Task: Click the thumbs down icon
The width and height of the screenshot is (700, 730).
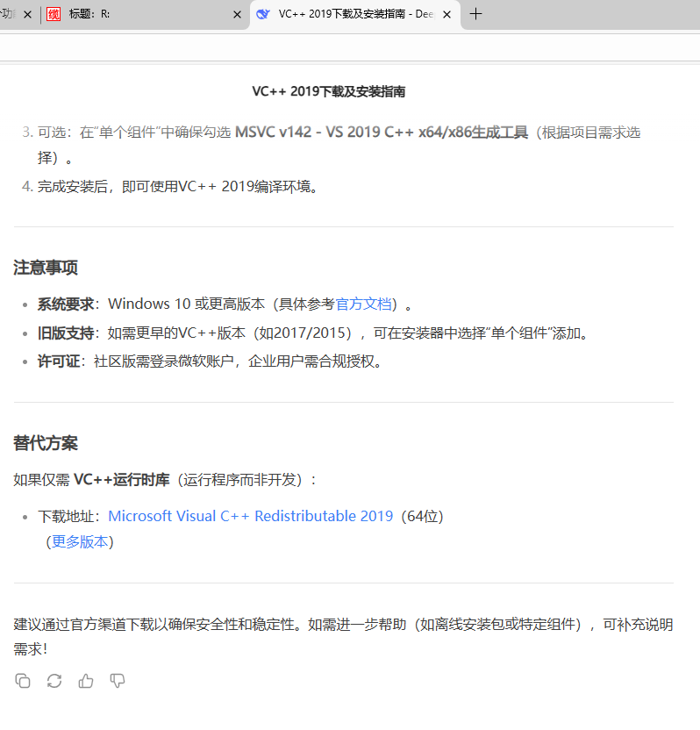Action: click(118, 680)
